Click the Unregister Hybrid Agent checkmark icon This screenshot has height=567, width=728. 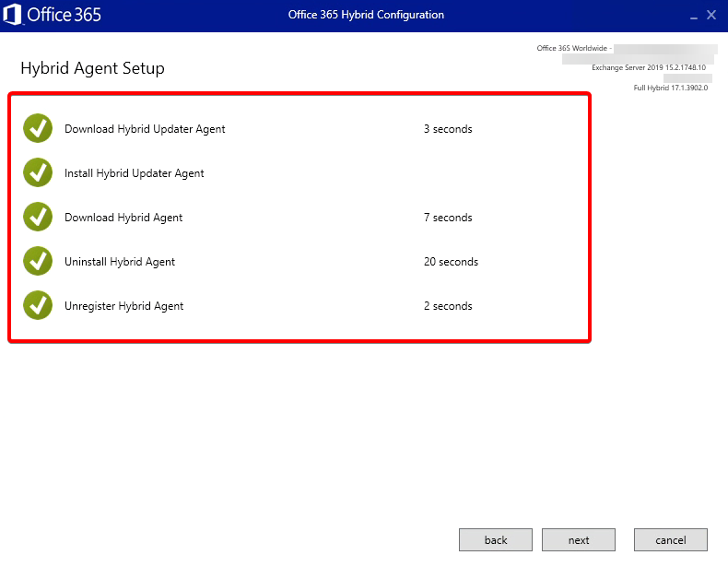pos(38,306)
